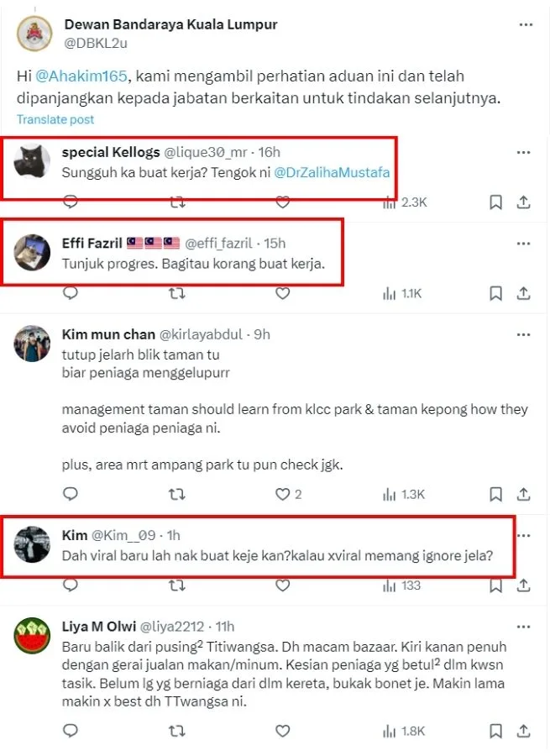Open more options on DBKL's tweet
The height and width of the screenshot is (756, 550).
(x=526, y=25)
